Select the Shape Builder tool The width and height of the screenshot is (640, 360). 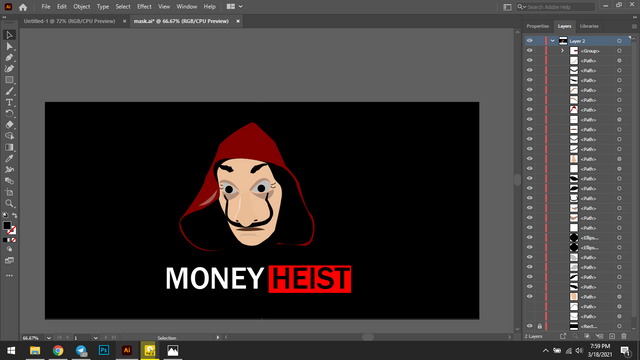click(x=9, y=136)
